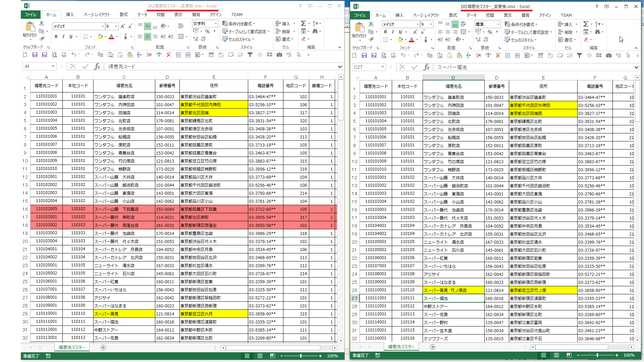Open the number format dropdown showing 文字列
The image size is (644, 362).
(216, 23)
